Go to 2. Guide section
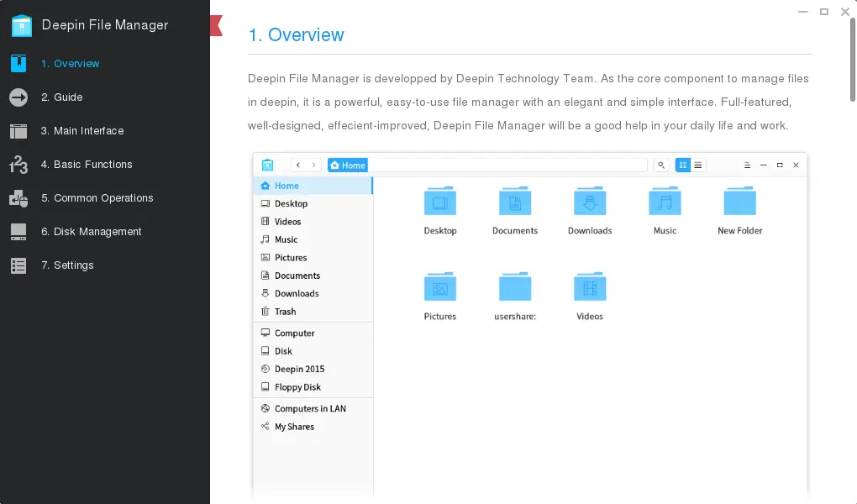The height and width of the screenshot is (504, 857). [62, 97]
